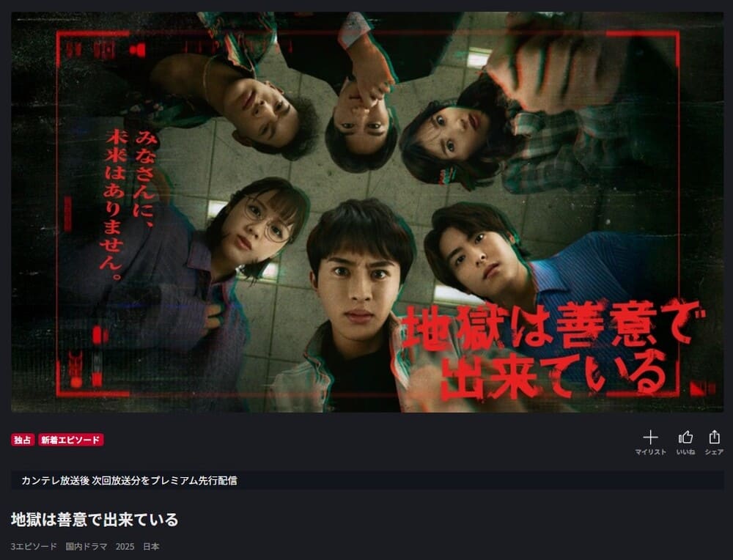Screen dimensions: 733x560
Task: Click the bottom-left red battery marks in the poster
Action: (87, 358)
